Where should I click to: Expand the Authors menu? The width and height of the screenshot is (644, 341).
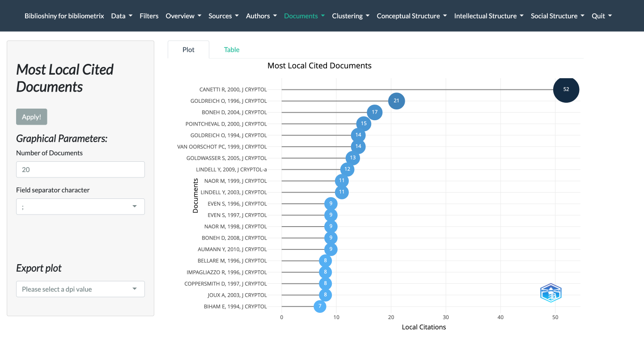click(x=262, y=16)
